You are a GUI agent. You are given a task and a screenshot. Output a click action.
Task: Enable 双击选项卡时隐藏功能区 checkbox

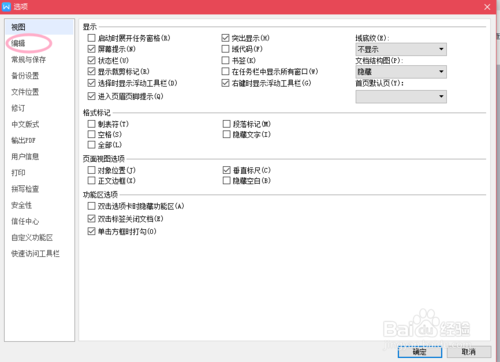tap(91, 206)
